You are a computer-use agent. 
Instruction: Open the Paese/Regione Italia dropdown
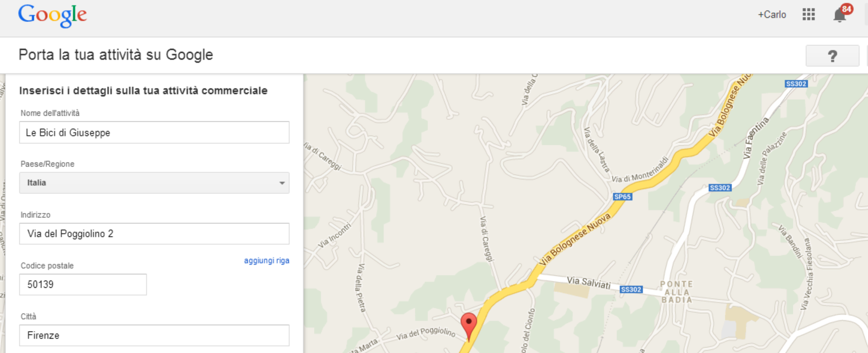(x=154, y=183)
